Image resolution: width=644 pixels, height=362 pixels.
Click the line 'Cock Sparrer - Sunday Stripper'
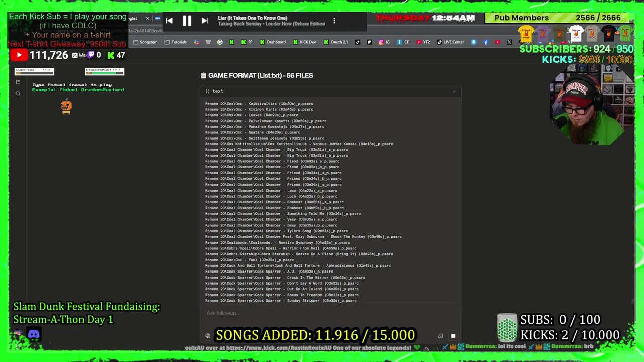tap(281, 301)
